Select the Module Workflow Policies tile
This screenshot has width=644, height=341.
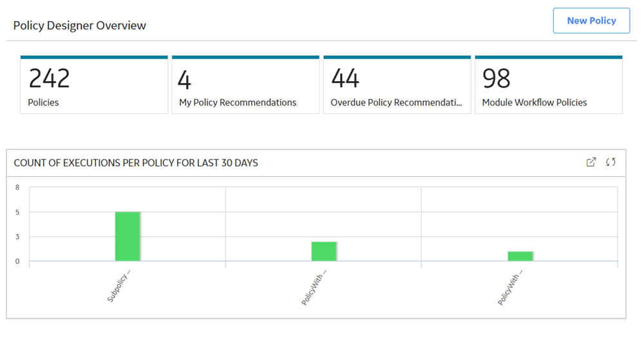[549, 85]
